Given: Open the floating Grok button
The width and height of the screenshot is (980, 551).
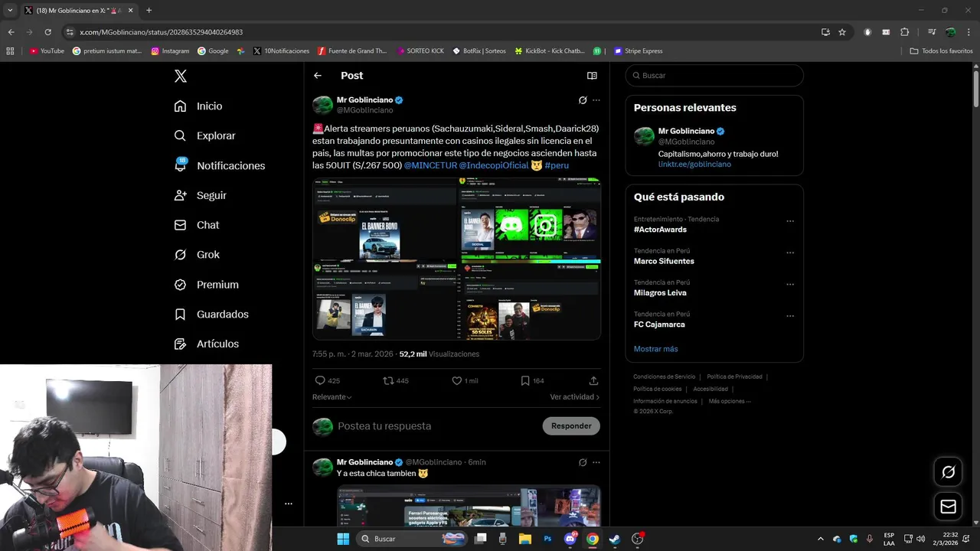Looking at the screenshot, I should click(949, 472).
